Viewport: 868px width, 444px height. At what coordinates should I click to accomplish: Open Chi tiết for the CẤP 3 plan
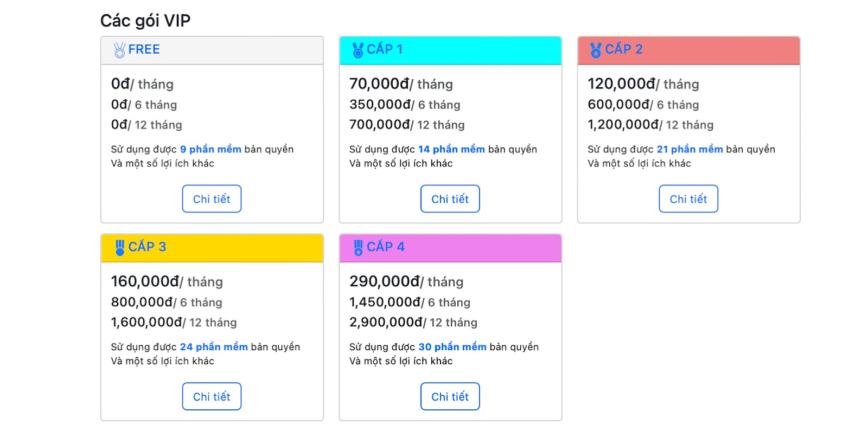212,396
